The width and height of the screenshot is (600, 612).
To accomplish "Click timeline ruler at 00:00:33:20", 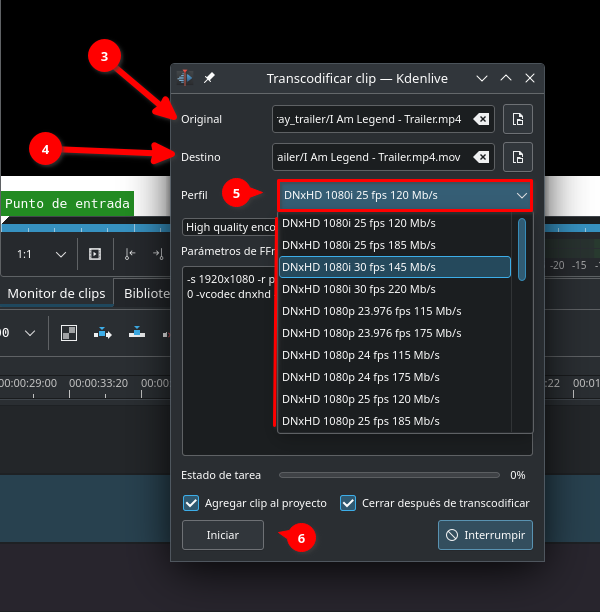I will (x=98, y=384).
